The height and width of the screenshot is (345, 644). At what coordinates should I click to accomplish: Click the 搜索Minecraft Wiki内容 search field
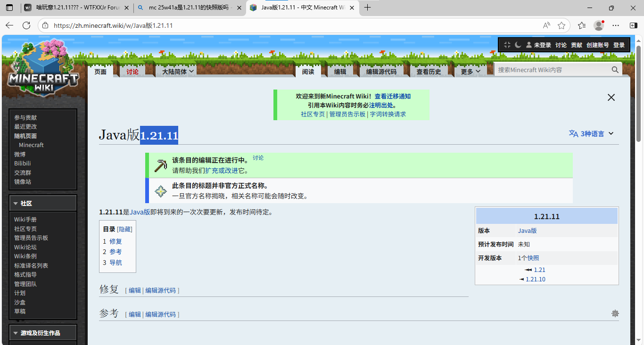click(552, 70)
